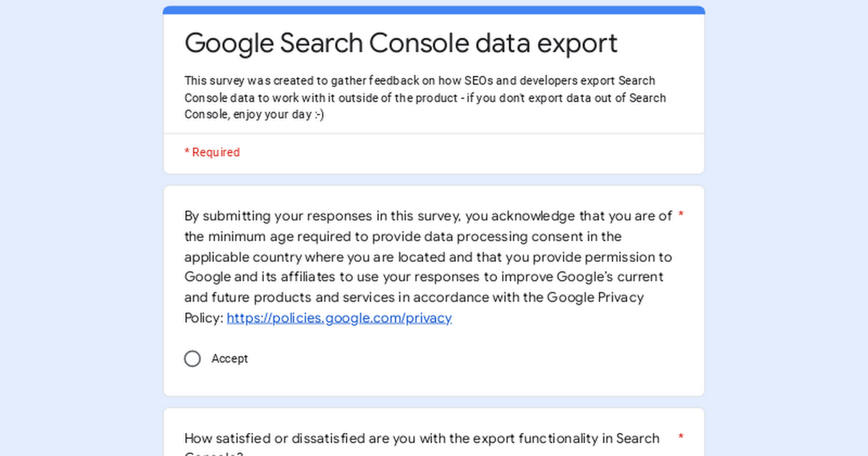Click the divider line above Required notice
This screenshot has width=868, height=456.
click(x=434, y=134)
